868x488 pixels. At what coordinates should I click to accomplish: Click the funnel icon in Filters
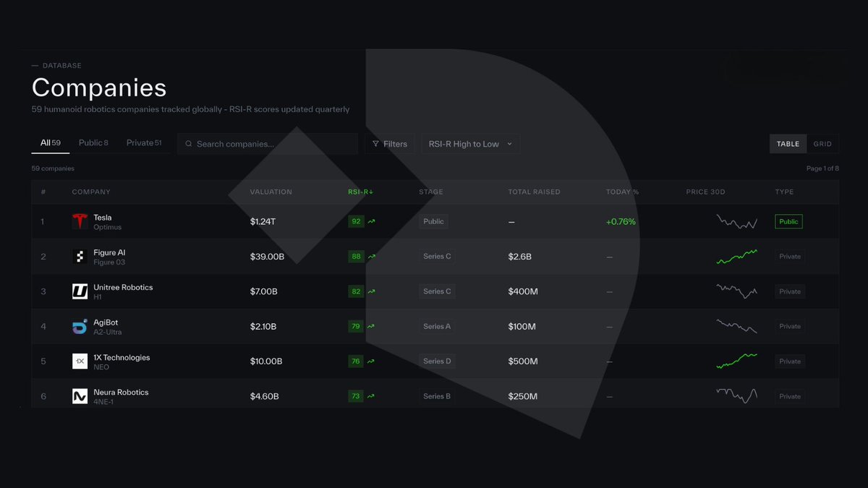tap(375, 144)
